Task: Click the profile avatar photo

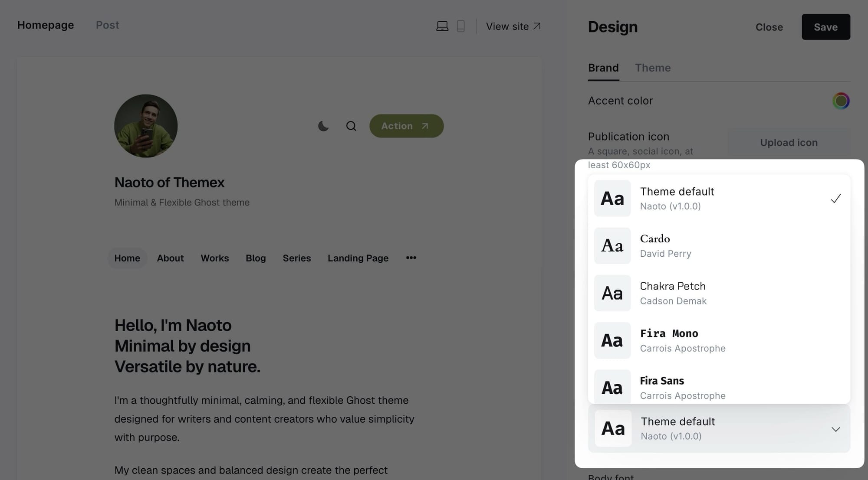Action: point(146,126)
